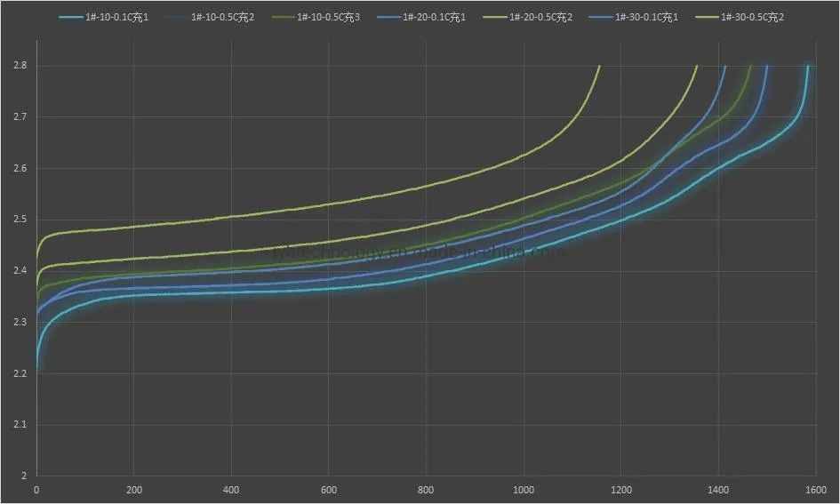Select the 800 horizontal axis tick label
The image size is (840, 504).
point(426,490)
